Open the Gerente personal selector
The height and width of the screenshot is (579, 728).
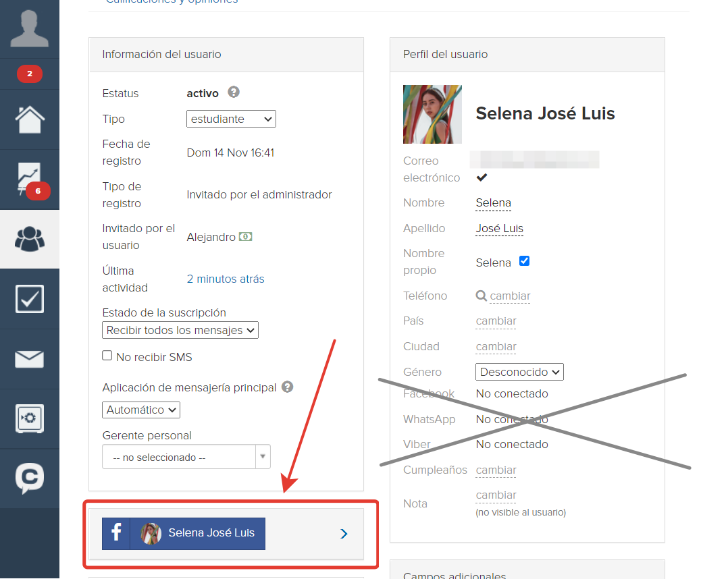(x=186, y=457)
